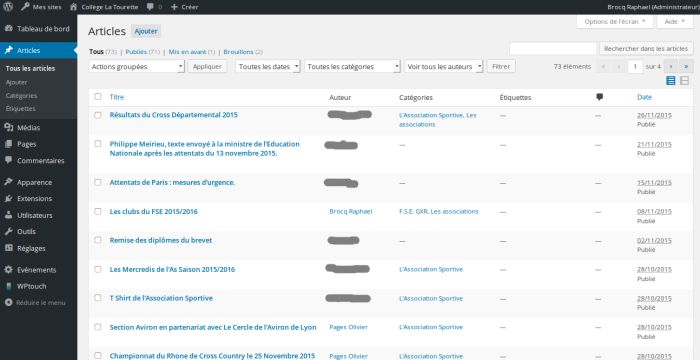Click the Réglages settings icon
The height and width of the screenshot is (360, 700).
8,248
